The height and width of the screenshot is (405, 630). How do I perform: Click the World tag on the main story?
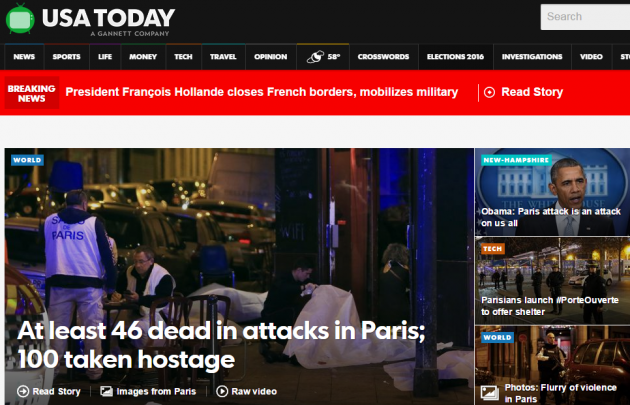click(x=27, y=160)
